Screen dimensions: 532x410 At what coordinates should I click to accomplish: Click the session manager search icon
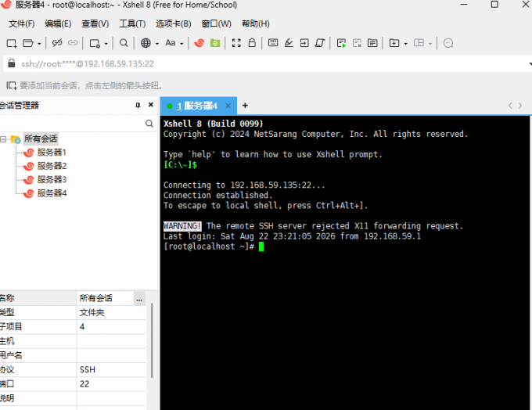click(x=149, y=124)
